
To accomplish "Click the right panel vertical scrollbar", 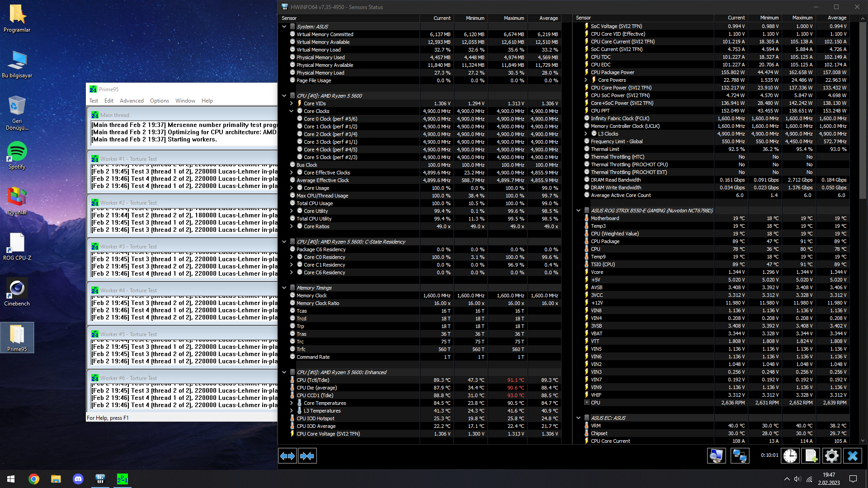I will point(863,110).
